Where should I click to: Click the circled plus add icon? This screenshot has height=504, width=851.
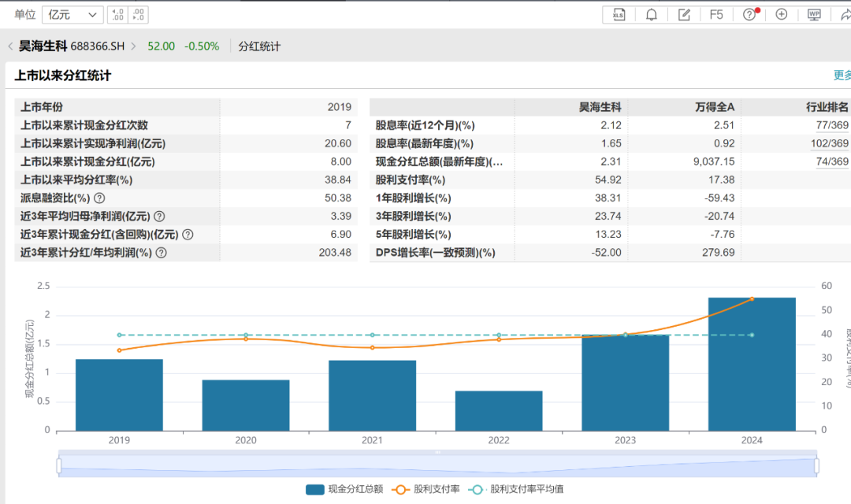[781, 14]
